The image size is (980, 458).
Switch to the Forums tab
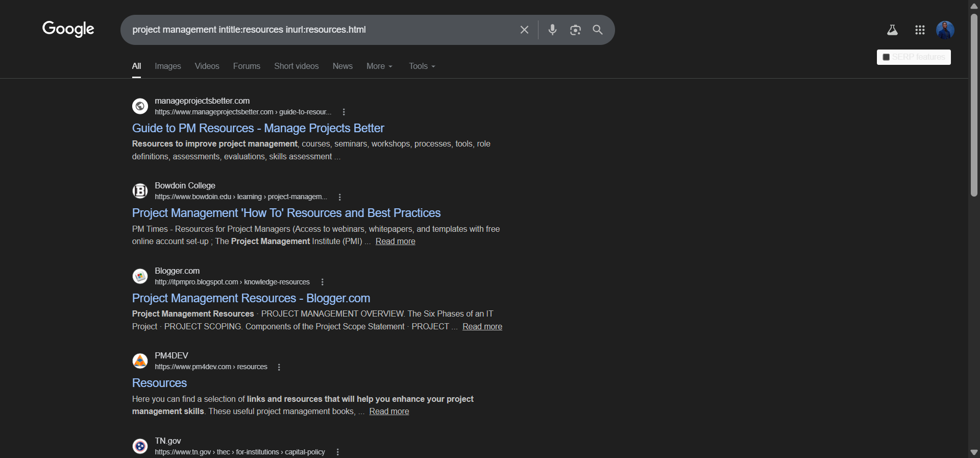coord(247,66)
